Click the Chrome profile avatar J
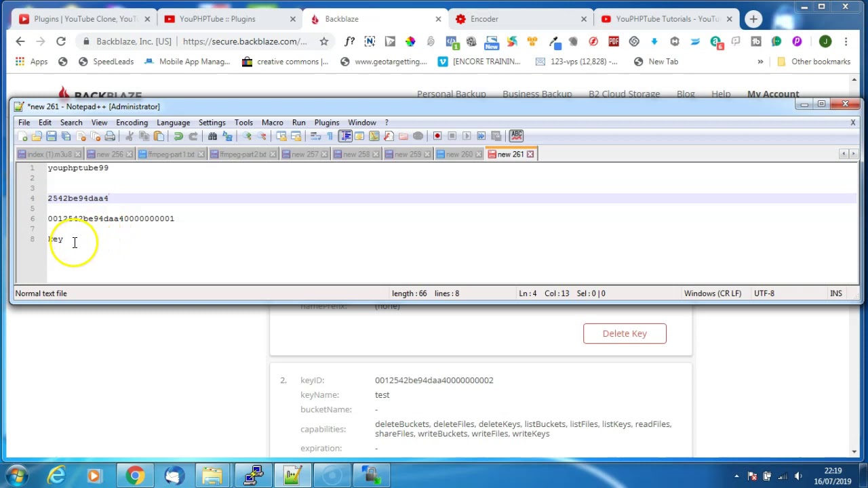The height and width of the screenshot is (488, 868). [825, 42]
